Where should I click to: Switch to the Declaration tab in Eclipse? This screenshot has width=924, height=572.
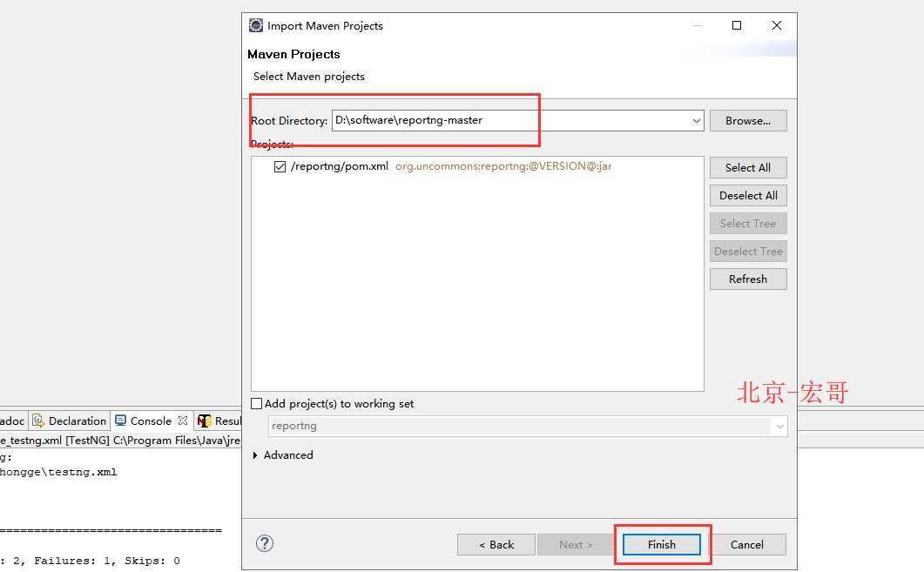(70, 421)
